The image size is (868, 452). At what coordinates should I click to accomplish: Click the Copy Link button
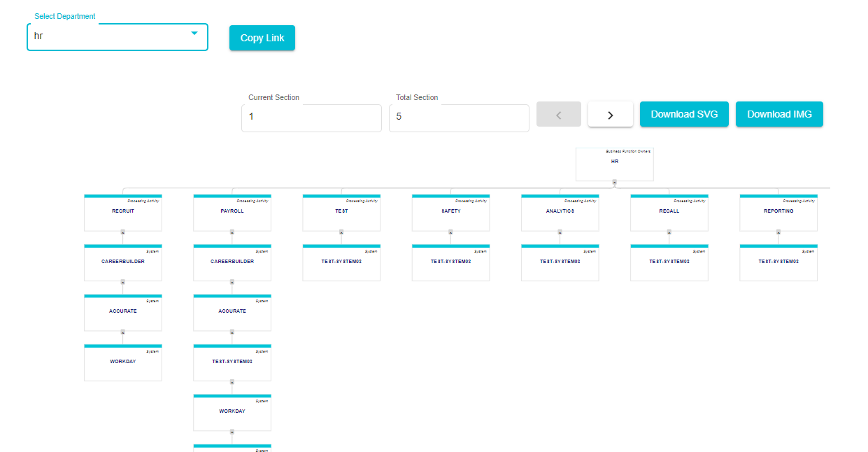(x=262, y=38)
